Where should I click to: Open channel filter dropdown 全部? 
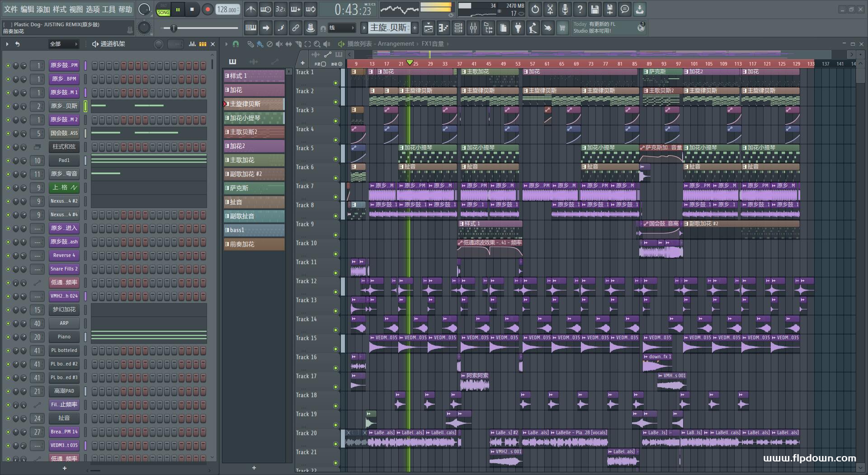64,44
